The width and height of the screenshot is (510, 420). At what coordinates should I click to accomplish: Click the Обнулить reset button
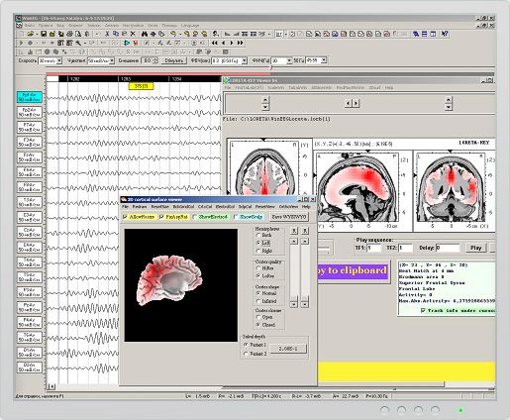[174, 60]
